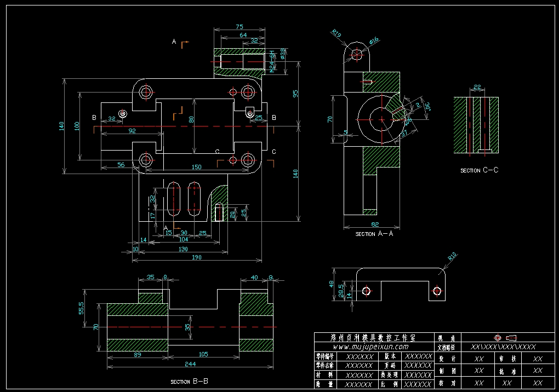Select the SECTION A-A label
The width and height of the screenshot is (559, 392).
[374, 234]
